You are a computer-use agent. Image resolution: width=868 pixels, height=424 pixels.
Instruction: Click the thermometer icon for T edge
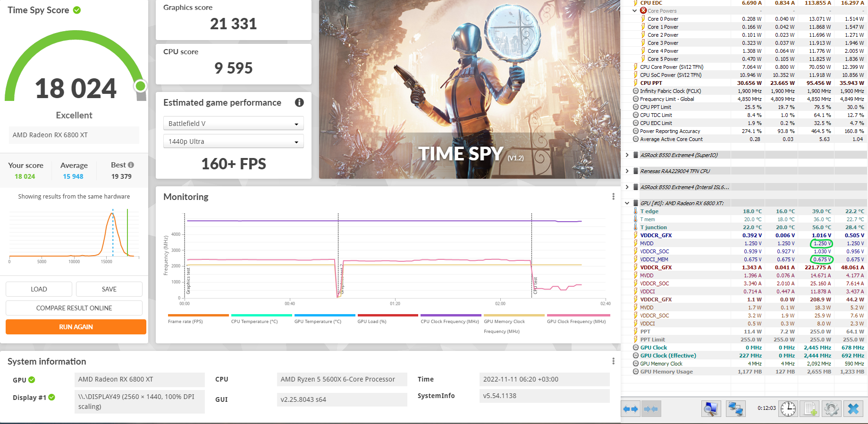click(636, 211)
